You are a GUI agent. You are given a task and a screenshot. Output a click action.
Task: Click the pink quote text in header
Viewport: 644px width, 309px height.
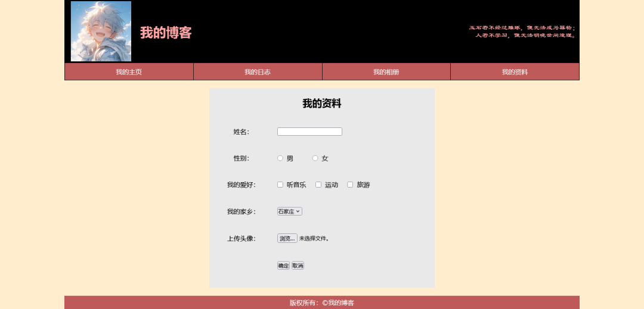tap(522, 32)
